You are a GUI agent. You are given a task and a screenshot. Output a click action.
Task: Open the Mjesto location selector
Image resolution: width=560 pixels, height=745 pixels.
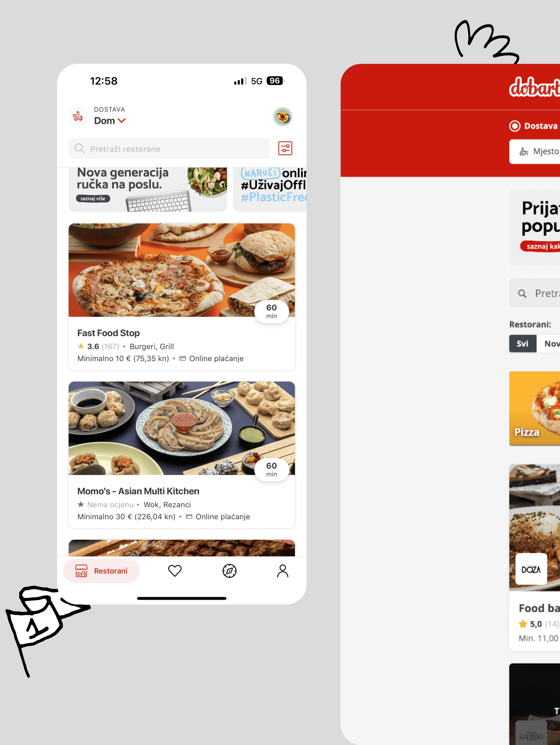point(534,152)
